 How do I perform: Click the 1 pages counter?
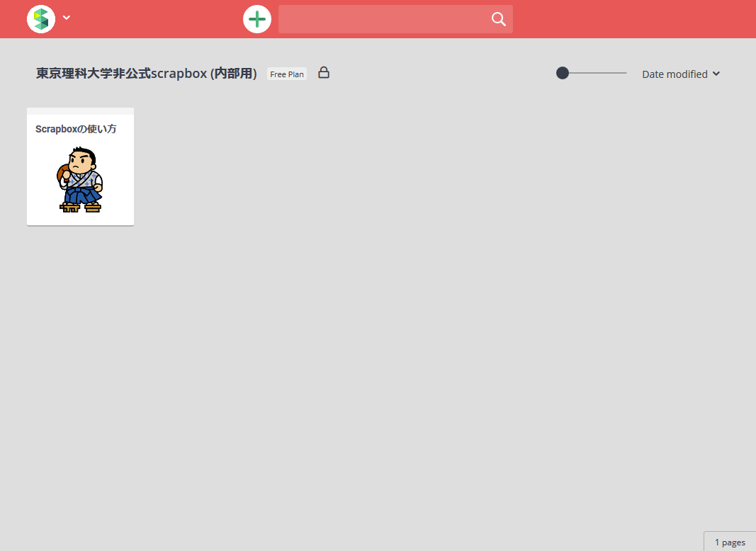point(730,542)
